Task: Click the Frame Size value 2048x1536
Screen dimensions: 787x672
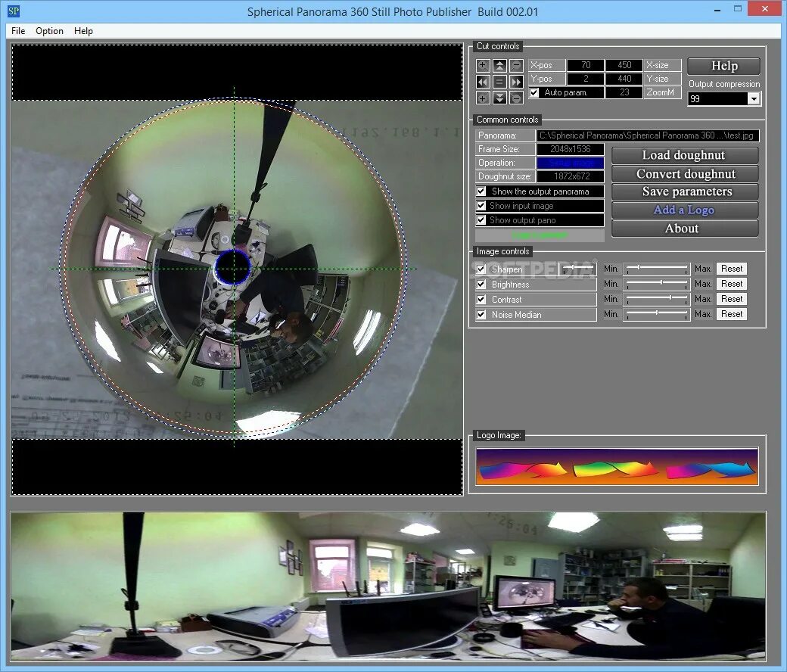Action: (570, 149)
